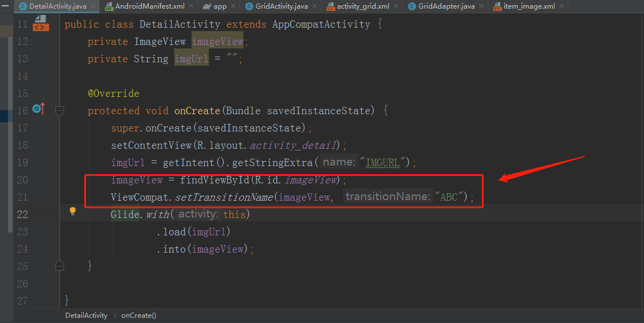Click the related XML layout gutter icon on line 11
Viewport: 644px width, 323px height.
(40, 24)
